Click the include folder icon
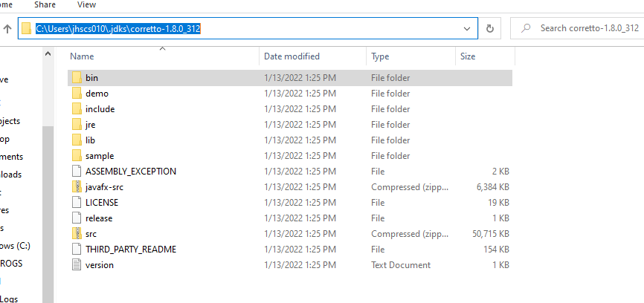Viewport: 644px width, 303px height. 77,108
